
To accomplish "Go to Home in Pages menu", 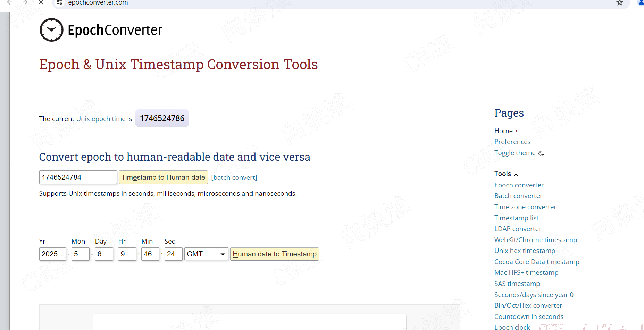I will click(x=503, y=131).
